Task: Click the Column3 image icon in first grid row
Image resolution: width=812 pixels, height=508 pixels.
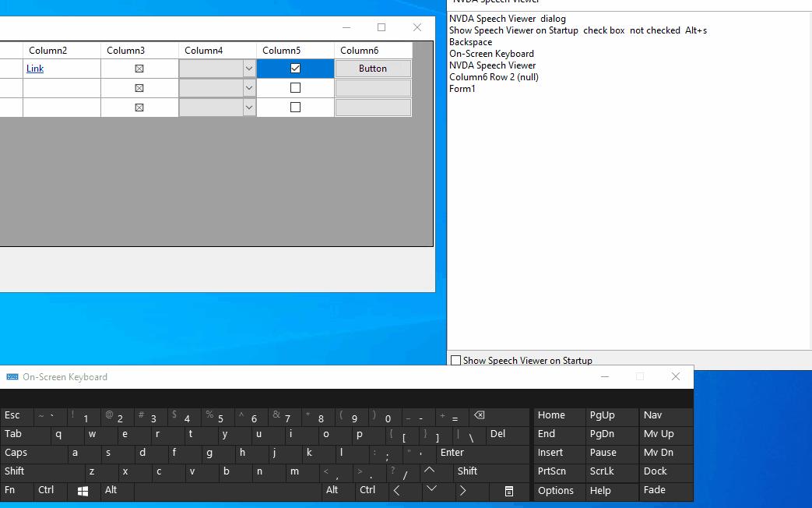Action: click(139, 68)
